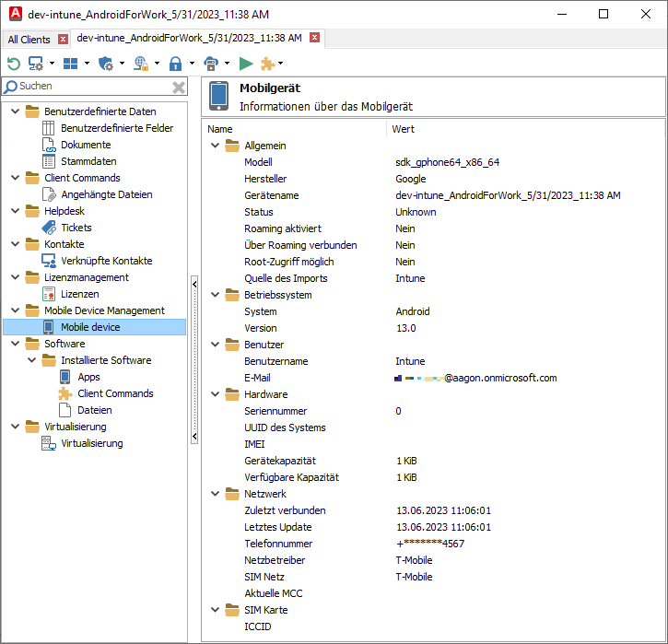
Task: Click the four-tile window layout toolbar icon
Action: point(70,64)
